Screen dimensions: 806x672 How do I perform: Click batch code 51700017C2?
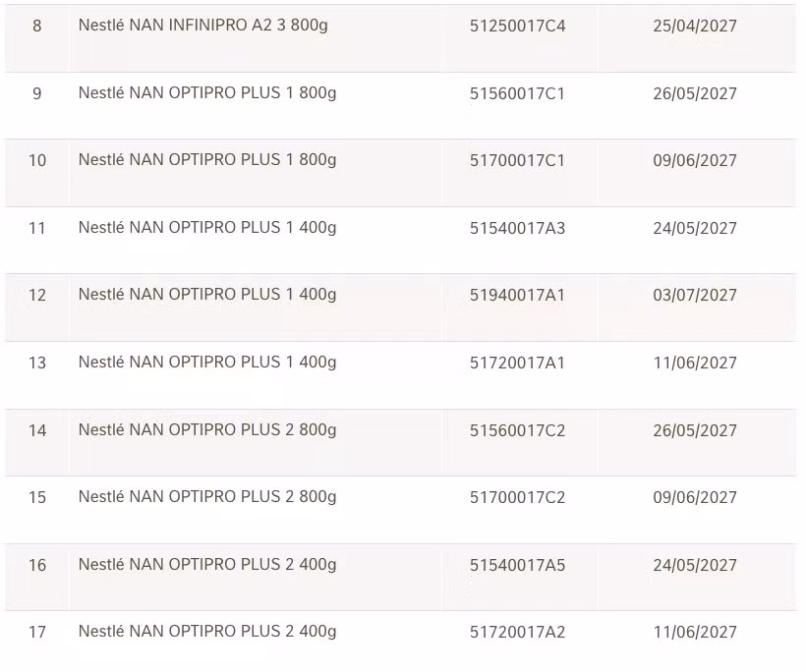[x=517, y=498]
